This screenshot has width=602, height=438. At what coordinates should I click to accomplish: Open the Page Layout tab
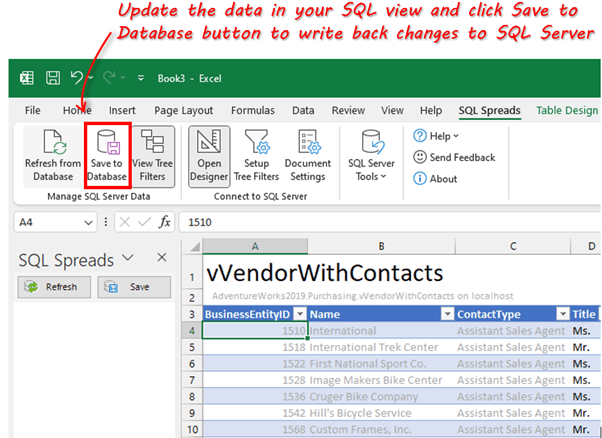tap(183, 110)
